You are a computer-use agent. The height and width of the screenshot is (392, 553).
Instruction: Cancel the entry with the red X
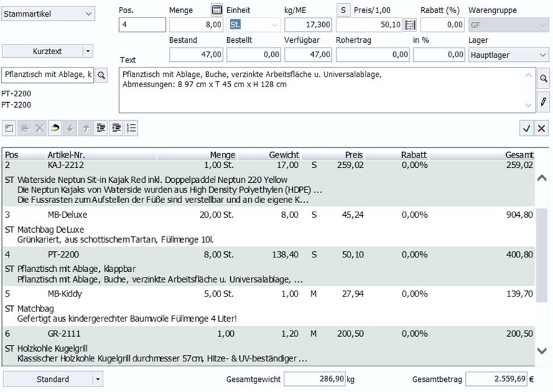(x=542, y=127)
